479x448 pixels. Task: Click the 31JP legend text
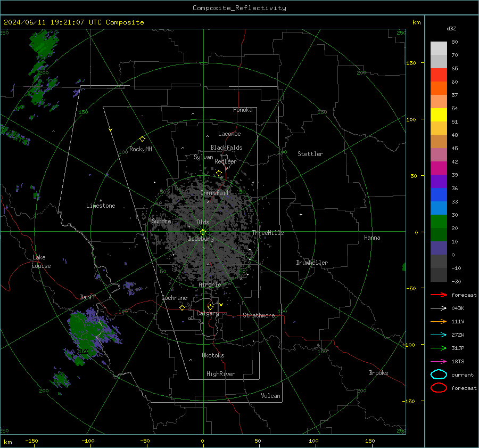pyautogui.click(x=458, y=348)
